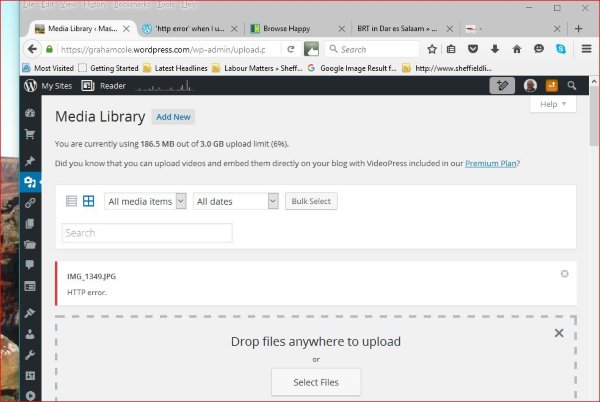
Task: Click the Bulk Select button
Action: [312, 201]
